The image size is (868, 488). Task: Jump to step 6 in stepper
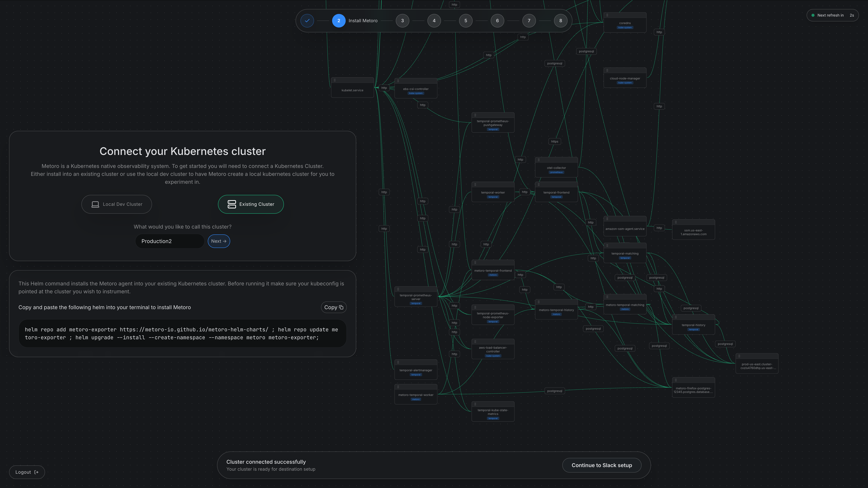pyautogui.click(x=497, y=21)
